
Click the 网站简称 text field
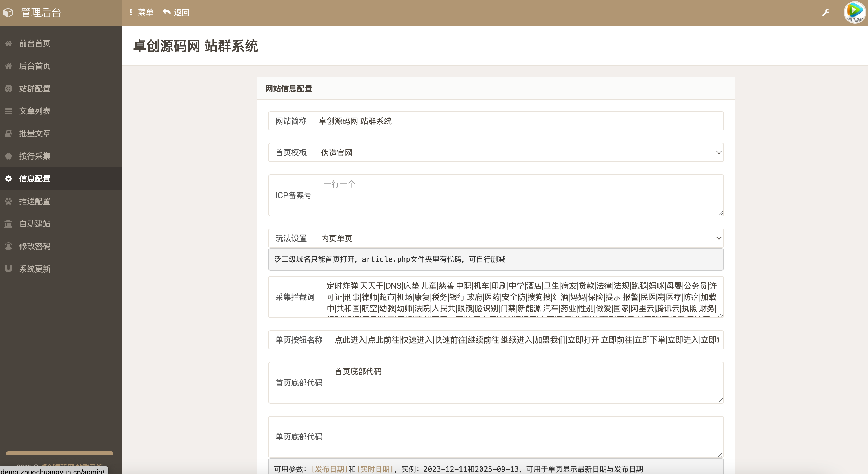pyautogui.click(x=518, y=121)
